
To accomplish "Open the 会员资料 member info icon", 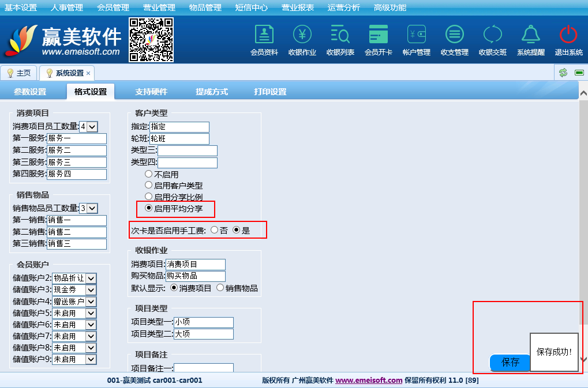I will pos(264,39).
